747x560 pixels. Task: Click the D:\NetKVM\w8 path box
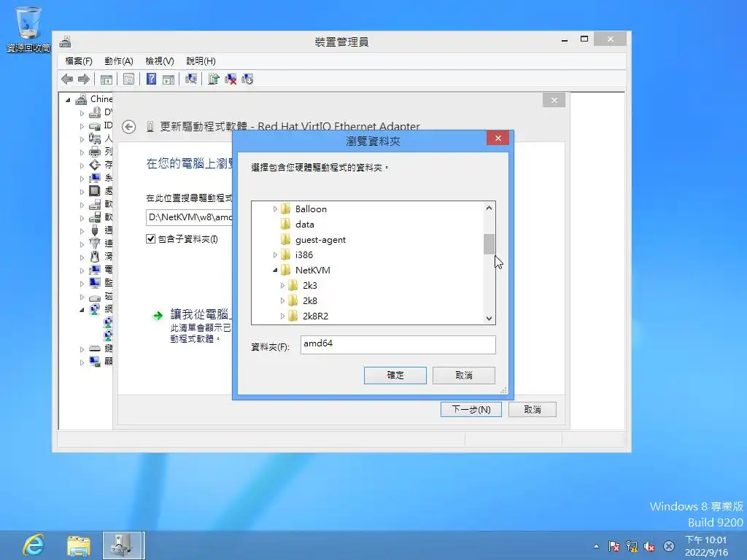coord(189,217)
